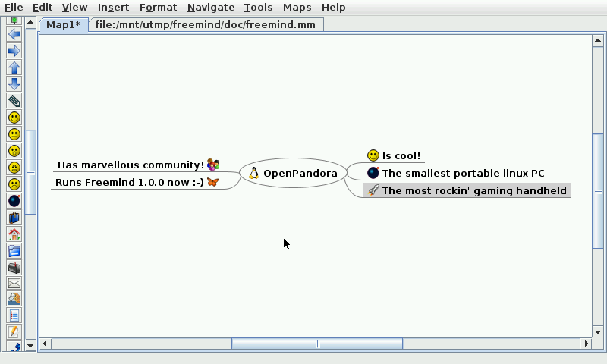
Task: Open the Help menu
Action: point(333,8)
